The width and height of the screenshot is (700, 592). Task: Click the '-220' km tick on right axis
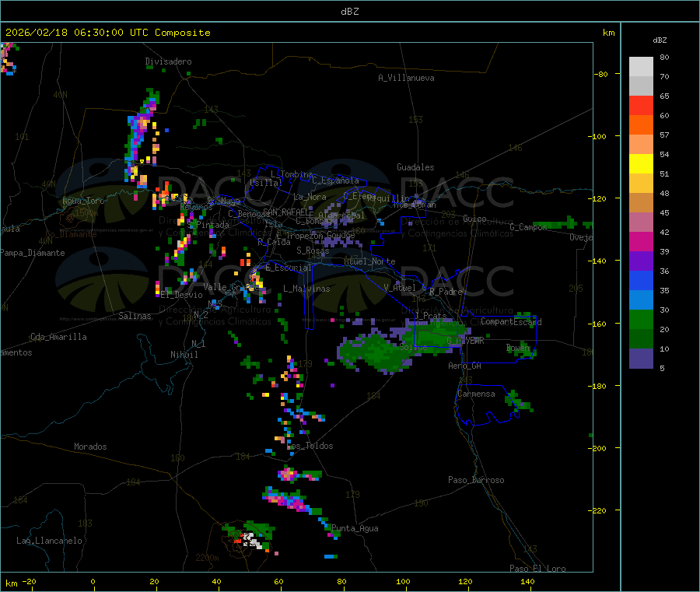click(x=599, y=511)
